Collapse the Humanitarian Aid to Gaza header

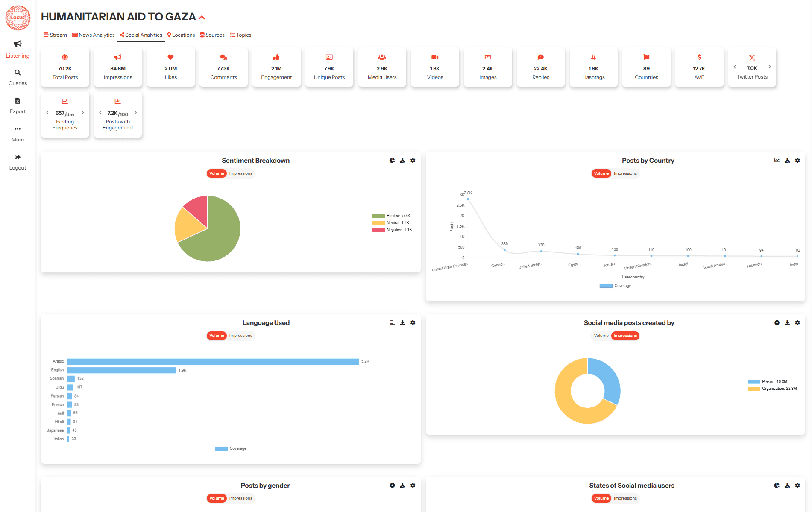pos(202,18)
